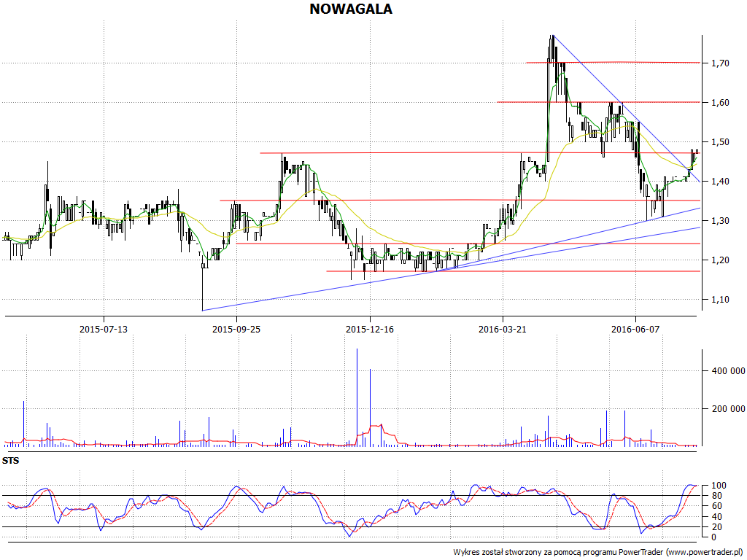Select the 2016-03-21 date label

pyautogui.click(x=503, y=329)
